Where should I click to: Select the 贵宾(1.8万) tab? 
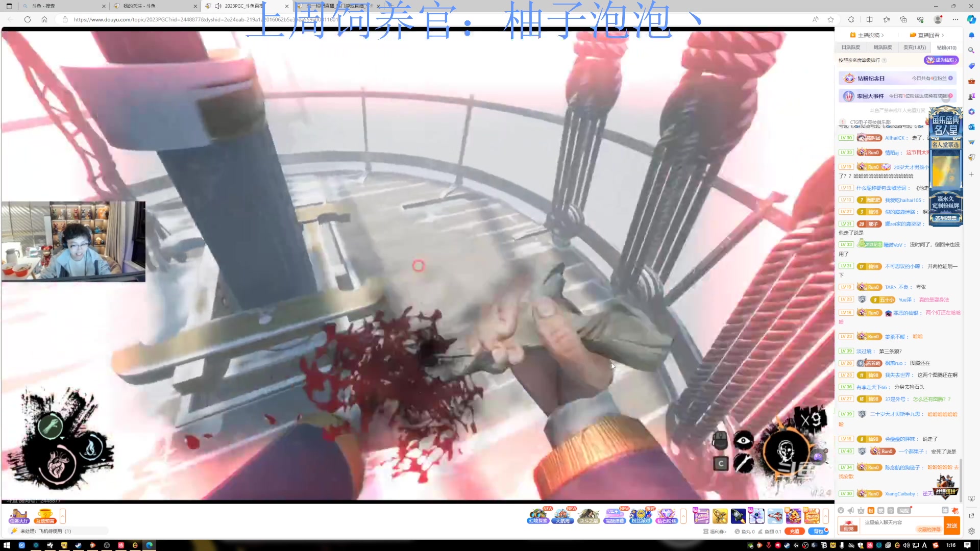pos(914,47)
